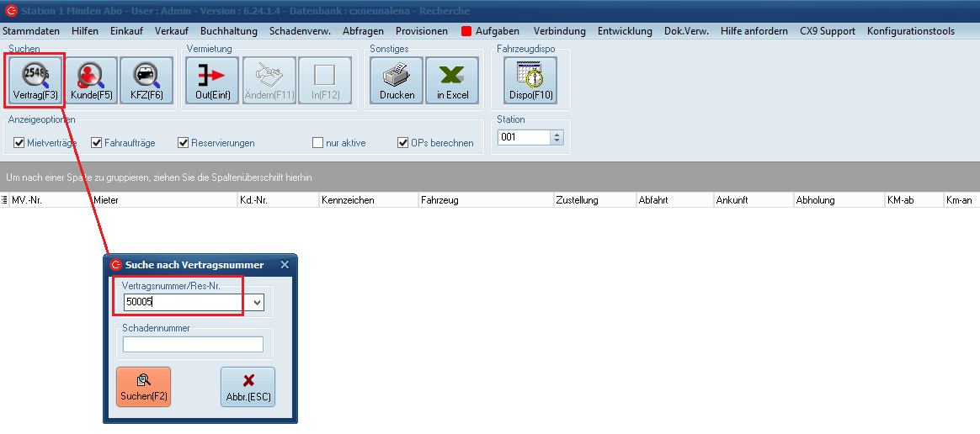
Task: Start search with Suchen (F2) button
Action: [x=143, y=387]
